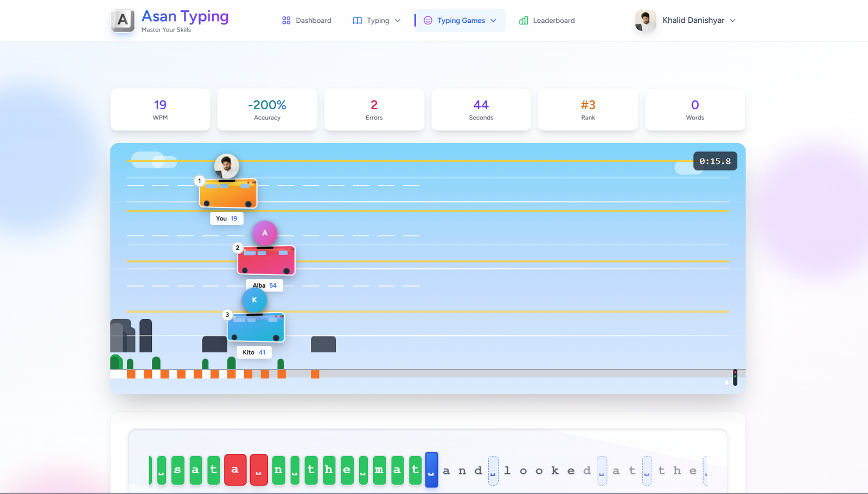Click the 'Kito 41' player label

tap(254, 352)
